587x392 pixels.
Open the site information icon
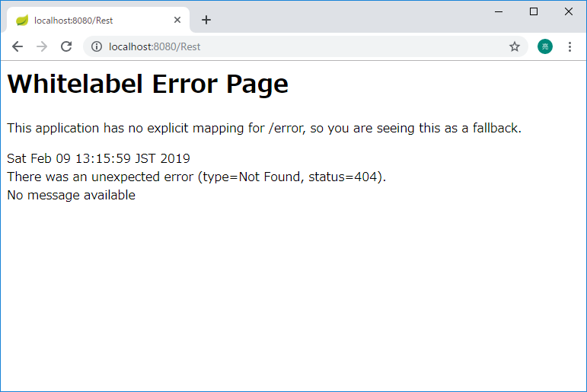[x=97, y=46]
